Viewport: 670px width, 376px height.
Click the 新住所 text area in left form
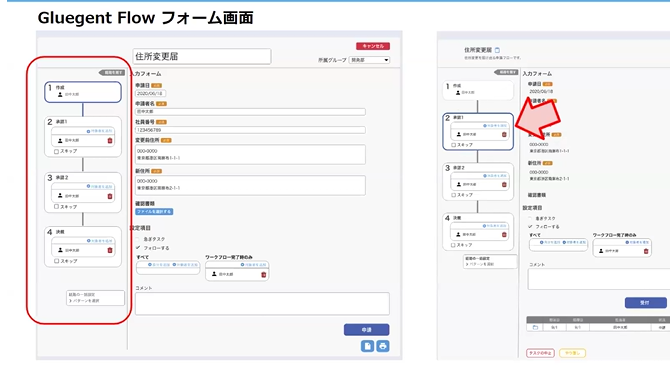(250, 185)
